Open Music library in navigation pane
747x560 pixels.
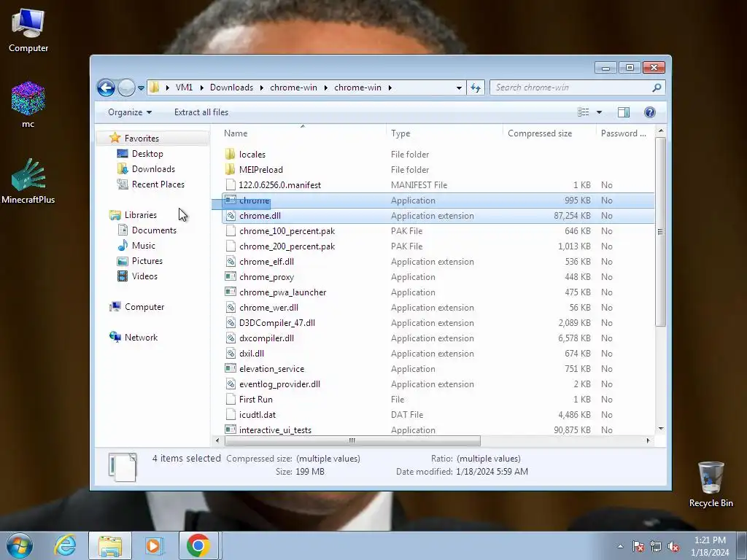[x=144, y=245]
